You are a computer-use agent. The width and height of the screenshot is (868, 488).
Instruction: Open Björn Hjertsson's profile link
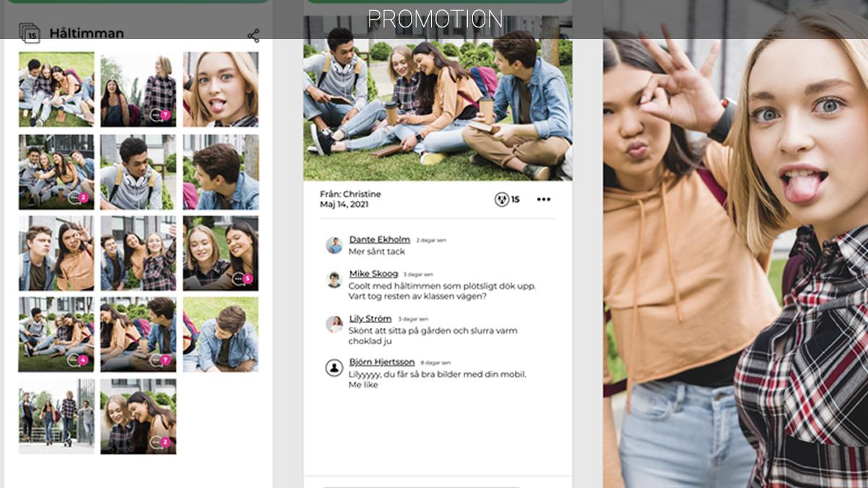point(382,362)
